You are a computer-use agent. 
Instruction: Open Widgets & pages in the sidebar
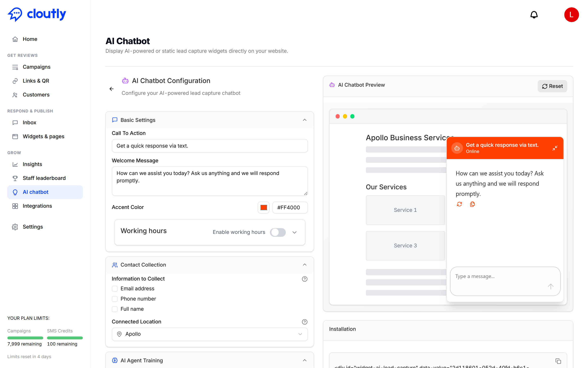click(45, 137)
